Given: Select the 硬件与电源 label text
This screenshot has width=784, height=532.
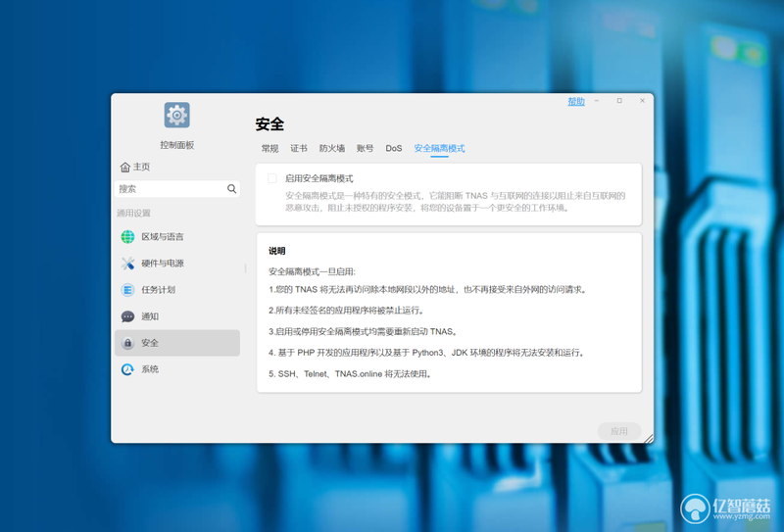Looking at the screenshot, I should tap(163, 263).
